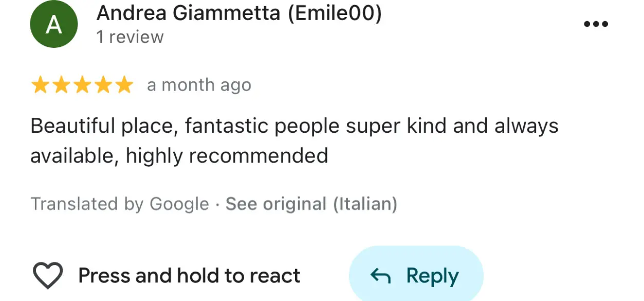The height and width of the screenshot is (301, 644).
Task: Click the 'Beautiful place, fantastic people' review line
Action: click(x=294, y=126)
